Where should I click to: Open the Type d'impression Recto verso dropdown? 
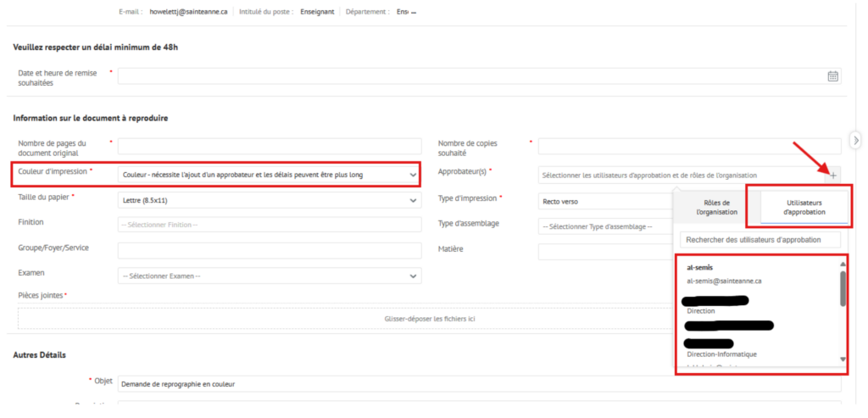point(606,201)
